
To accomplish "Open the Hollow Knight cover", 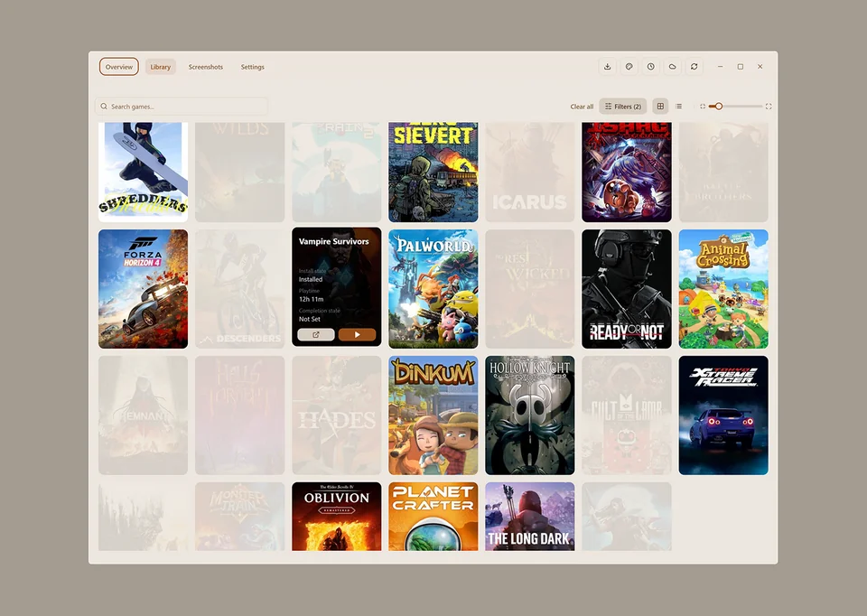I will pos(530,415).
